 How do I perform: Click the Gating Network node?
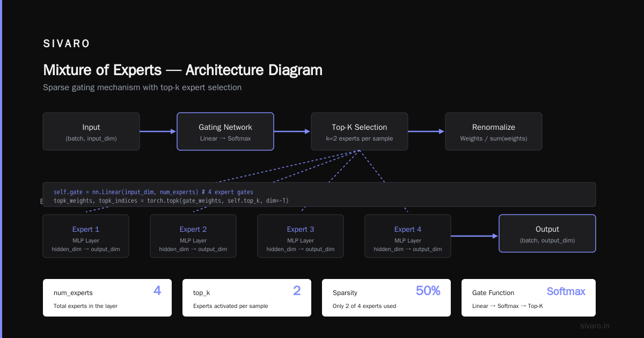tap(225, 131)
